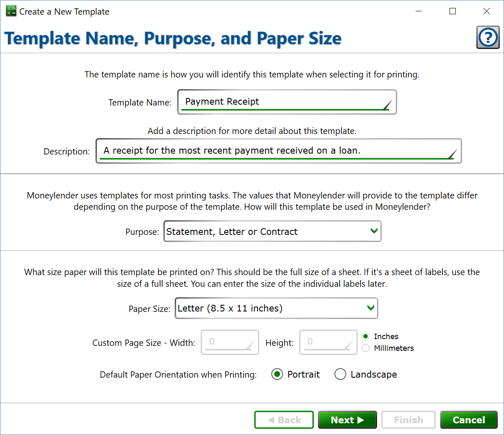Click the 'Template Name:' label
The width and height of the screenshot is (504, 435).
(x=140, y=102)
